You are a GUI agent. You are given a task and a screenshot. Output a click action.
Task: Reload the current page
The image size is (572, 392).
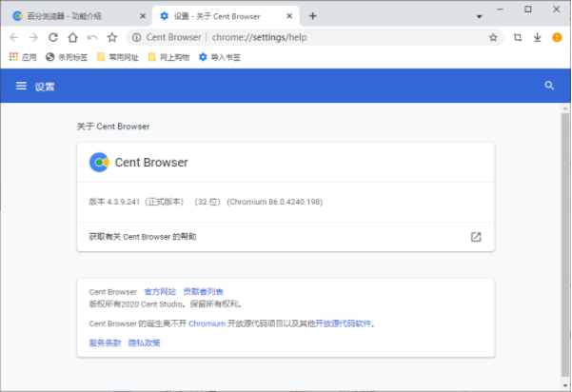coord(53,37)
